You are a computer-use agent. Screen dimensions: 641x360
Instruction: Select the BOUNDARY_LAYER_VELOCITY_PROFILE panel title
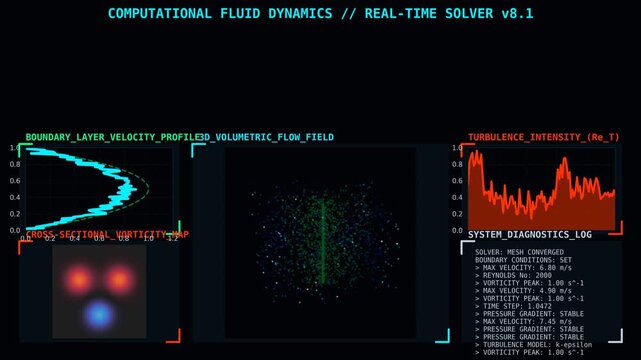[113, 137]
